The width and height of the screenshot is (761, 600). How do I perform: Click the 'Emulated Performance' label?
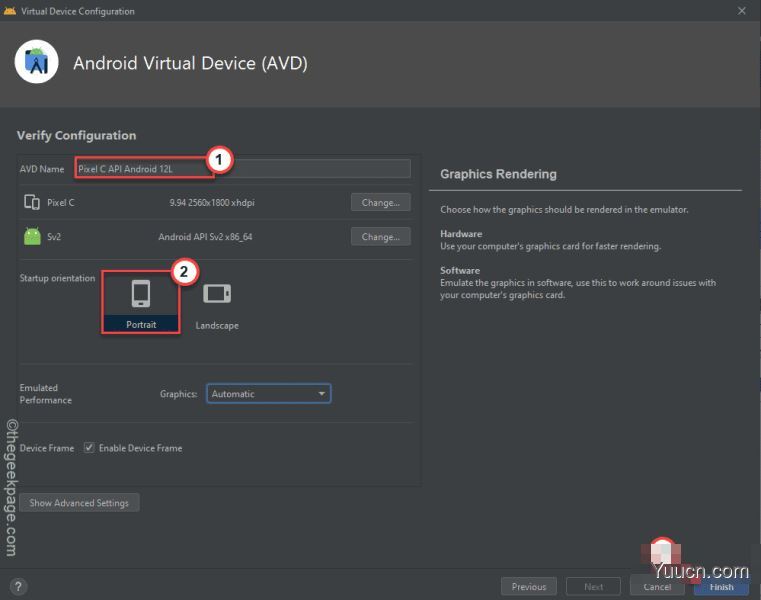tap(46, 394)
